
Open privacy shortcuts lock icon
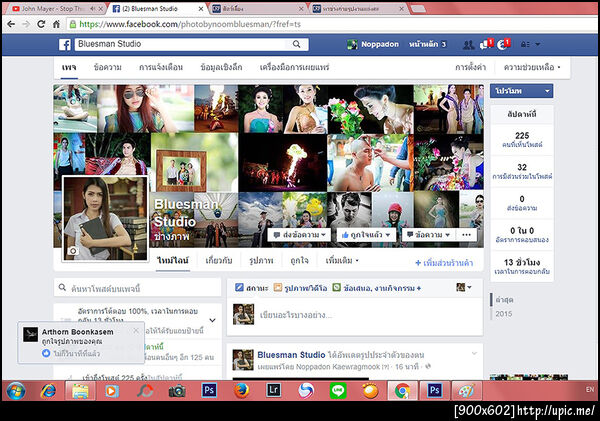point(525,44)
